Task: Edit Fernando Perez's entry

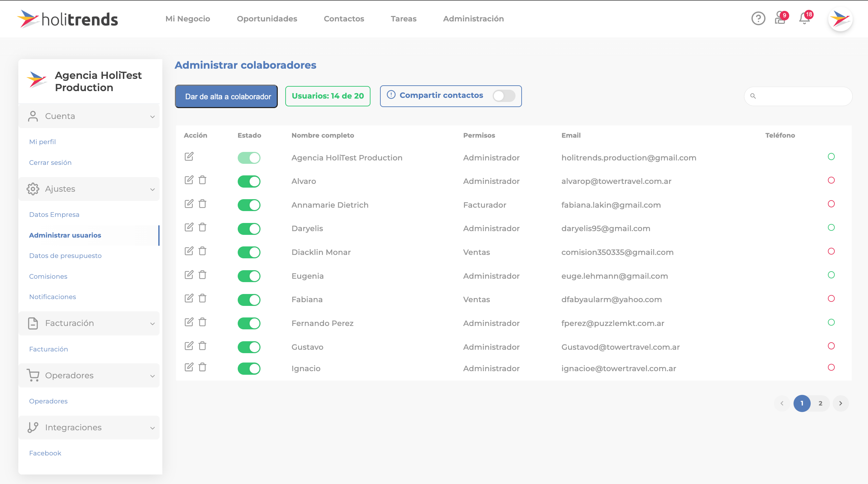Action: (x=189, y=322)
